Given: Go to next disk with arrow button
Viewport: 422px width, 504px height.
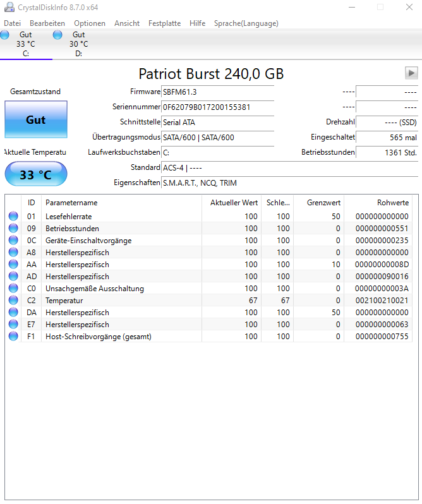Looking at the screenshot, I should tap(411, 73).
